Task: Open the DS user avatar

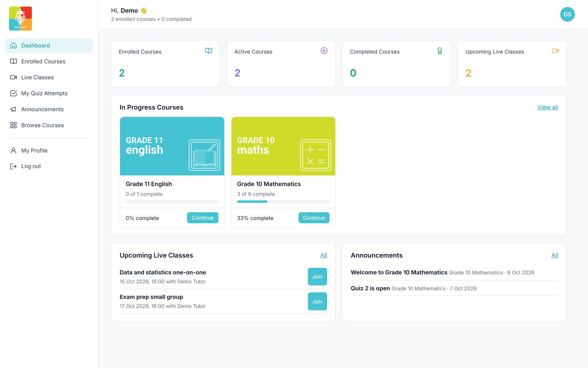Action: tap(567, 14)
